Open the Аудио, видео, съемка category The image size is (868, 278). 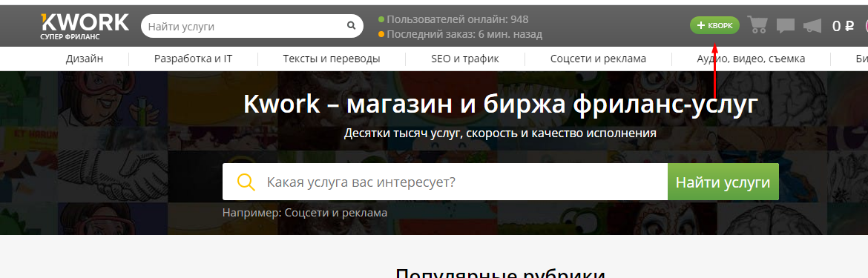[x=751, y=59]
